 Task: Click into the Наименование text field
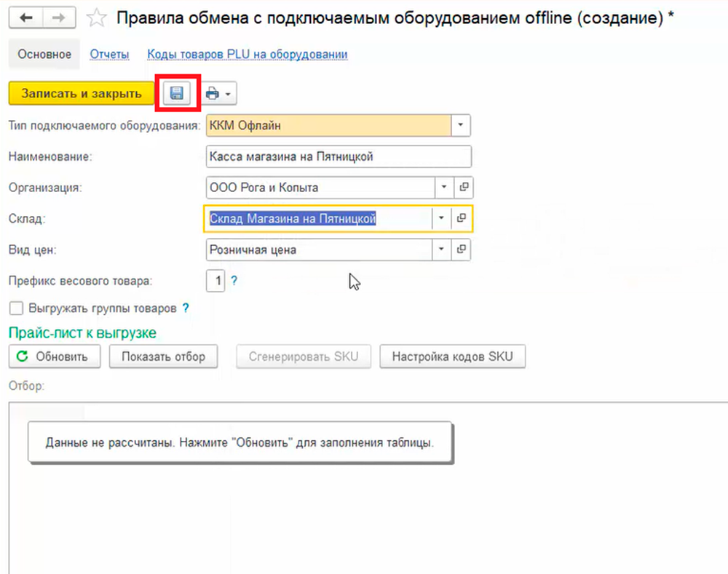(x=339, y=156)
